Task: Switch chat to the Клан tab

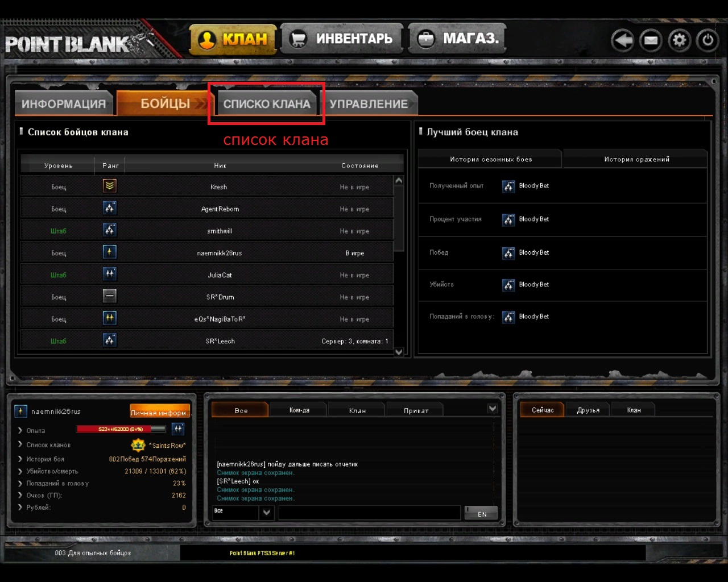Action: tap(357, 410)
